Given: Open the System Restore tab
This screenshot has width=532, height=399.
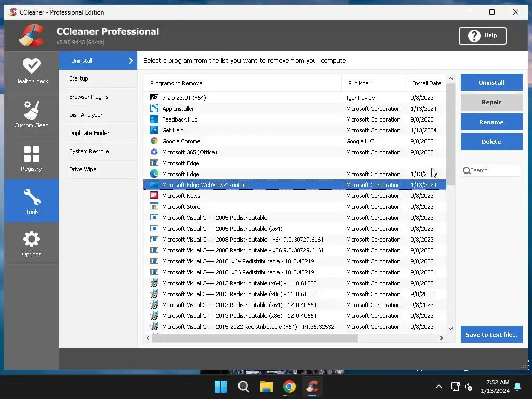Looking at the screenshot, I should [98, 151].
